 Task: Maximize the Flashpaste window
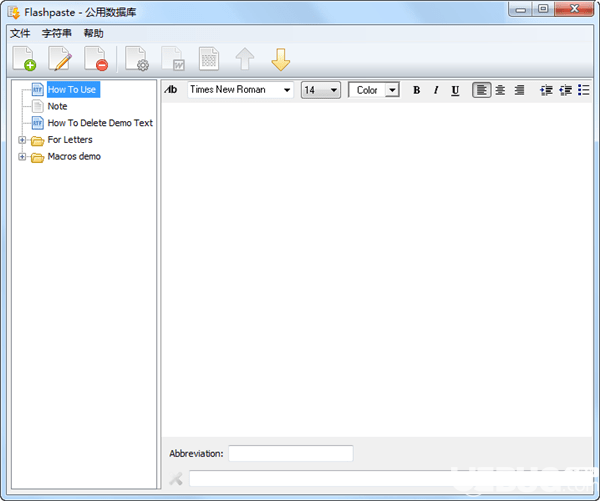point(543,9)
